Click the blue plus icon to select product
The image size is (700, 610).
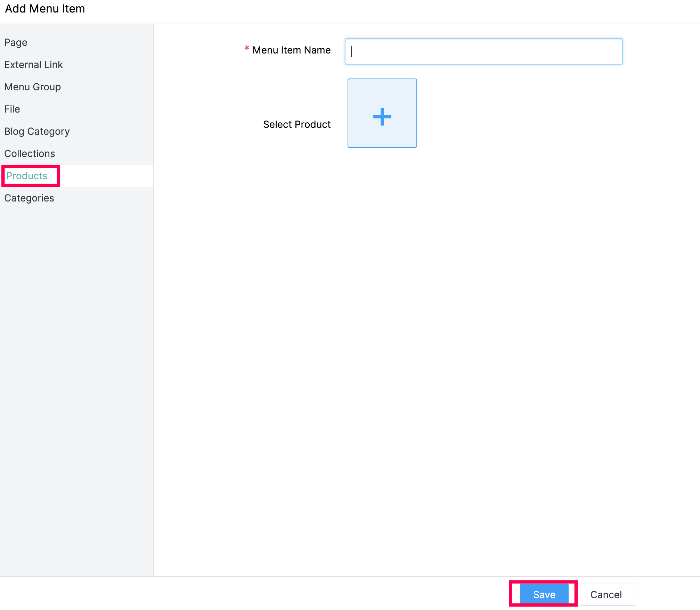tap(382, 116)
